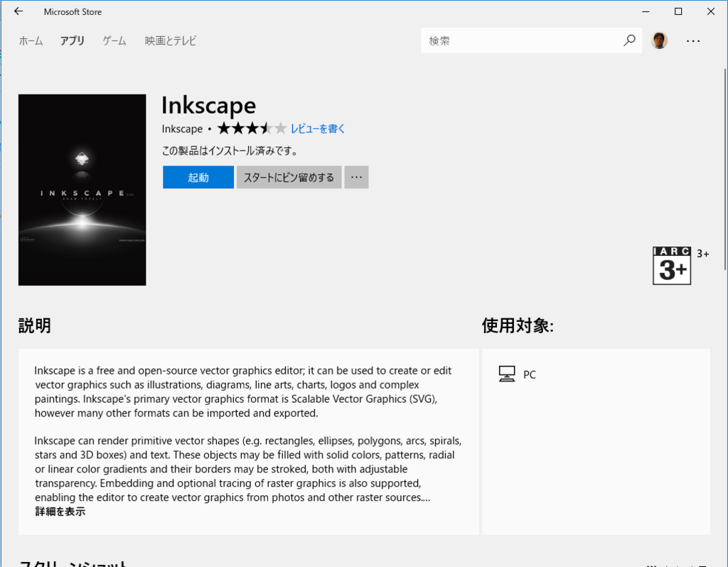Open the user profile avatar

tap(659, 40)
